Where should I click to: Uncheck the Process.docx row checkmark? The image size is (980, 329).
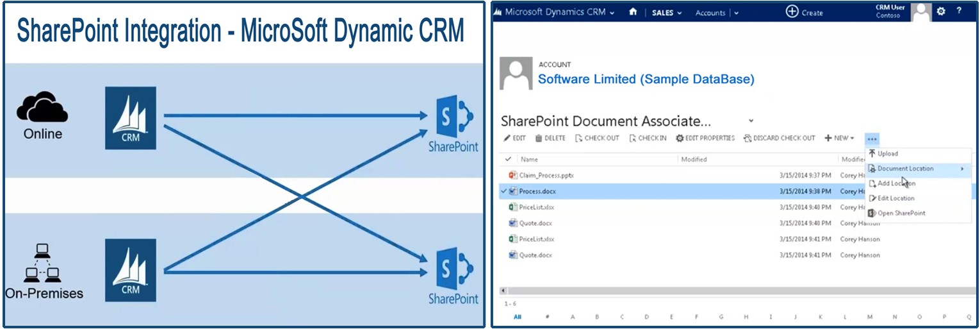coord(503,191)
